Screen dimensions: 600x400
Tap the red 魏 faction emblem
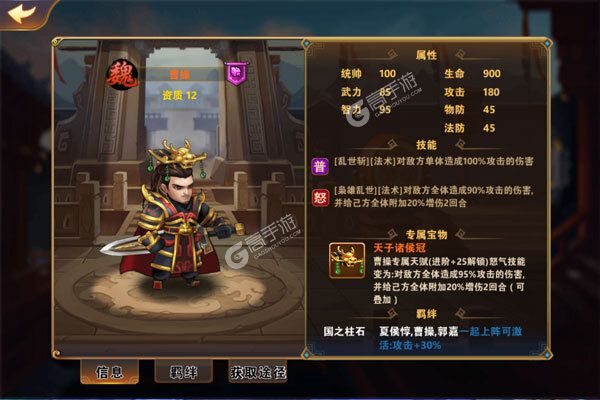122,75
